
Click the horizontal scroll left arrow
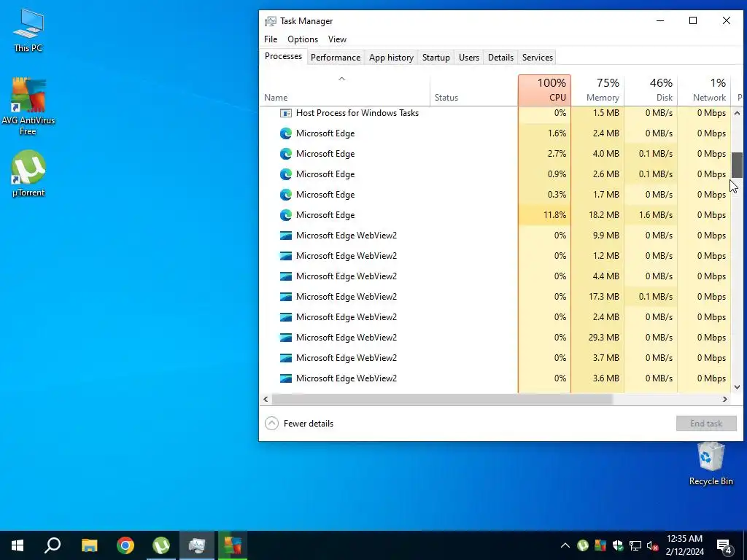[266, 399]
